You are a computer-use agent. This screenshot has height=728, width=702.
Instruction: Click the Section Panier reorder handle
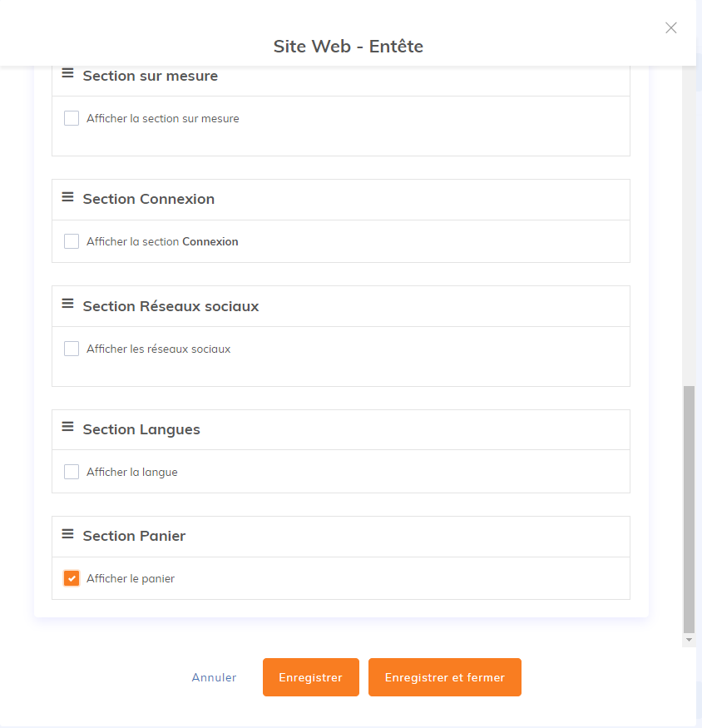coord(67,534)
